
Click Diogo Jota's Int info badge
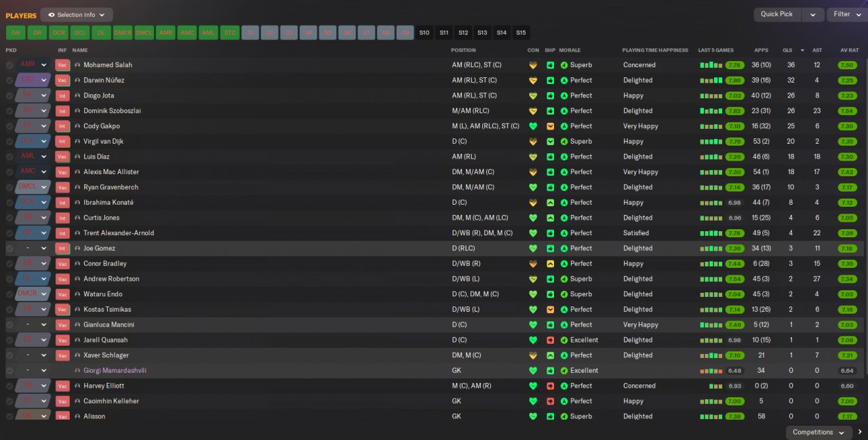(62, 96)
